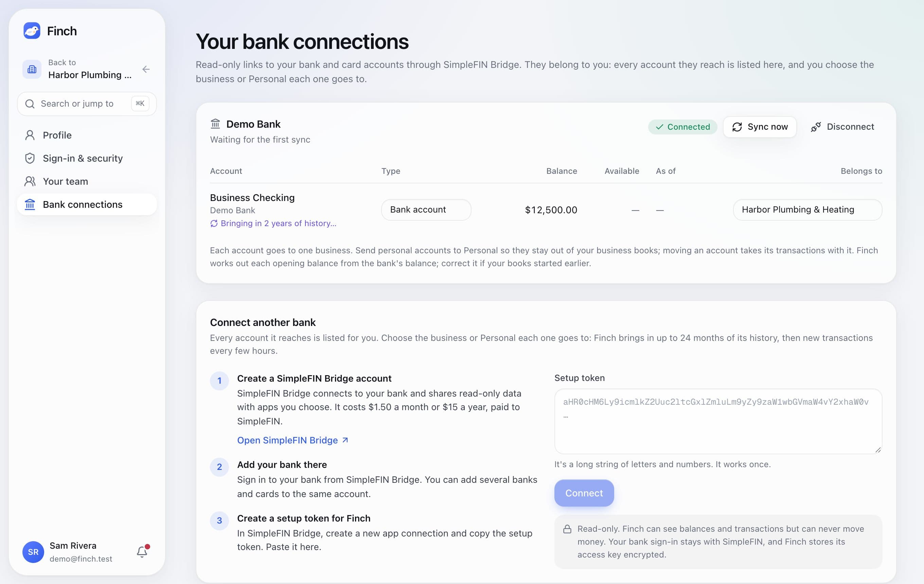The image size is (924, 584).
Task: Open the Bank account type dropdown
Action: [426, 210]
